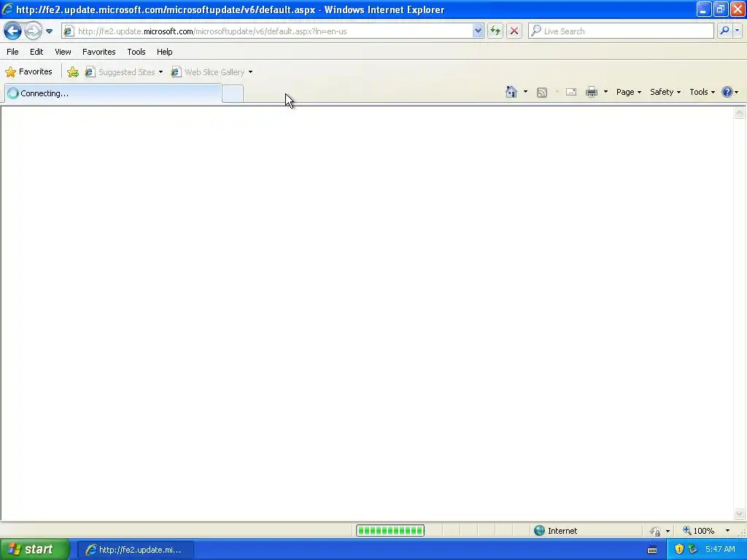Expand the Home button dropdown arrow
Image resolution: width=747 pixels, height=560 pixels.
(x=525, y=92)
